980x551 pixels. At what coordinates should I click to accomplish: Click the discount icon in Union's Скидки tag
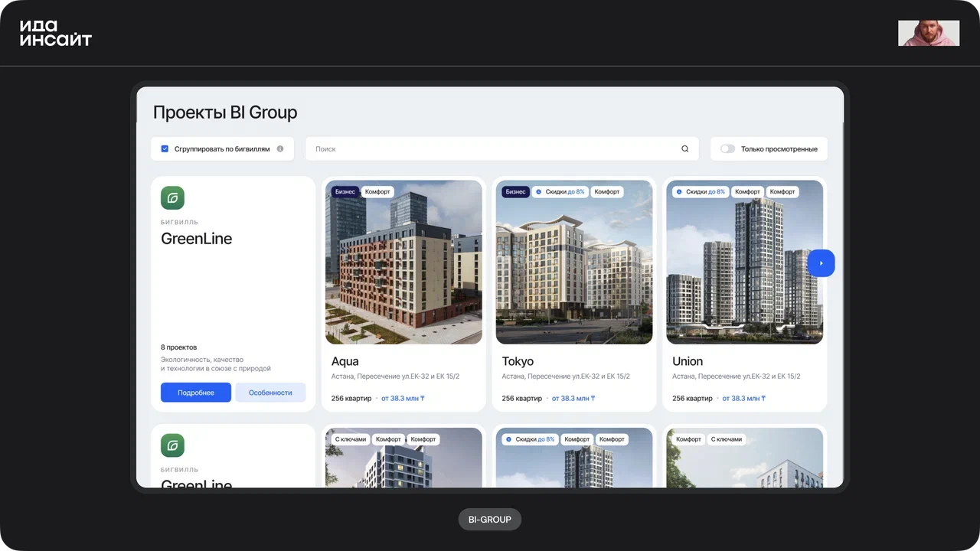[x=678, y=192]
